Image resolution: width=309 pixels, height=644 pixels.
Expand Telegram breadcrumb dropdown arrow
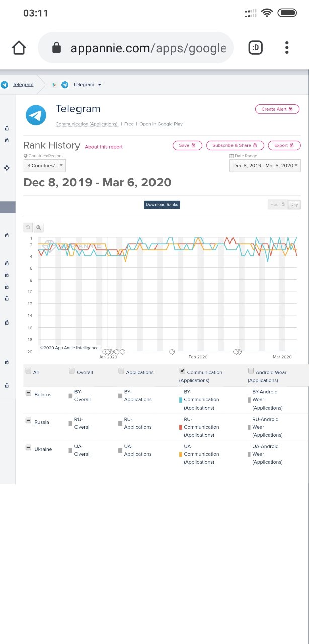(100, 85)
